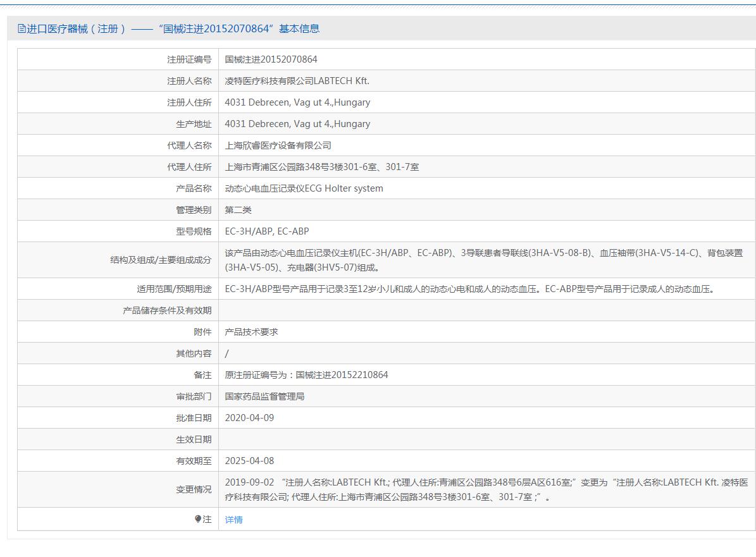Viewport: 756px width, 557px height.
Task: Click the 代理人住所 address value
Action: [321, 167]
